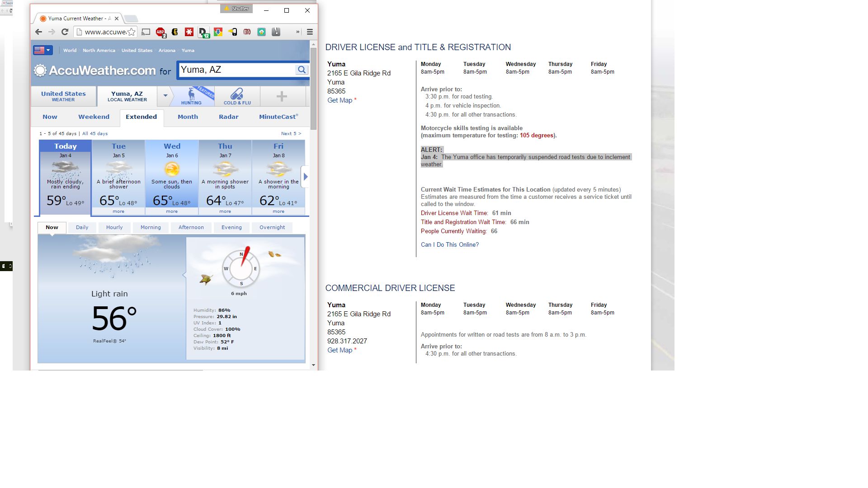Screen dimensions: 868x488
Task: Click in the Yuma, AZ search field
Action: click(235, 70)
